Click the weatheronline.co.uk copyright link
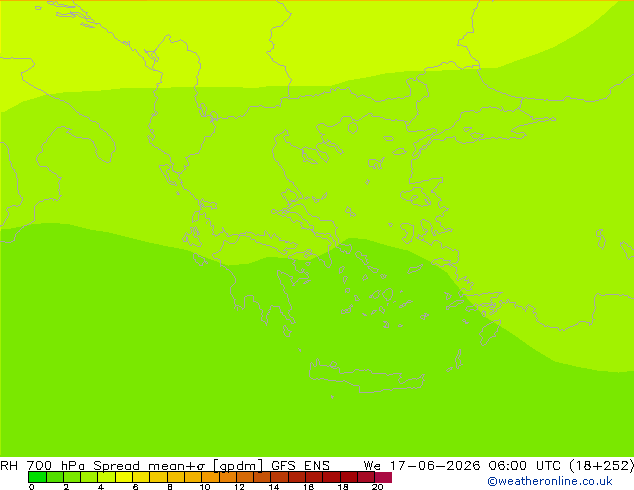The width and height of the screenshot is (634, 490). click(x=550, y=481)
